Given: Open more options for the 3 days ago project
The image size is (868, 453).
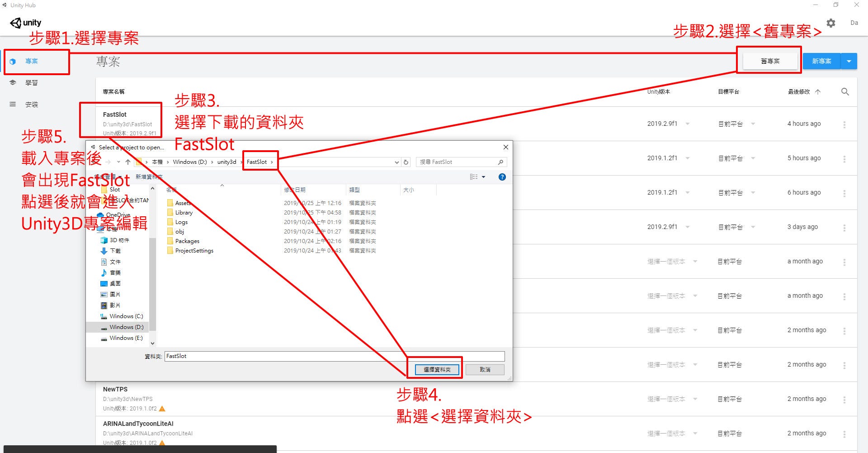Looking at the screenshot, I should [844, 227].
